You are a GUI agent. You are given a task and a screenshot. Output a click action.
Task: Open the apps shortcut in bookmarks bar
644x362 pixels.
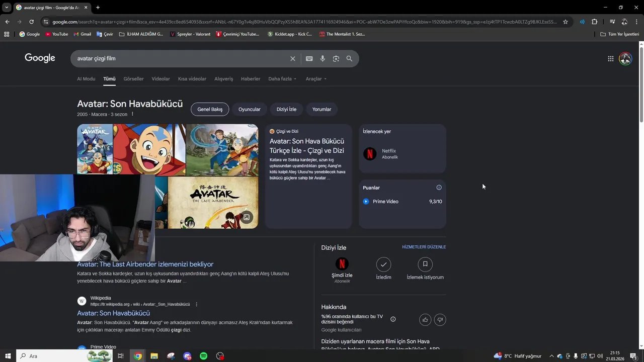click(7, 34)
